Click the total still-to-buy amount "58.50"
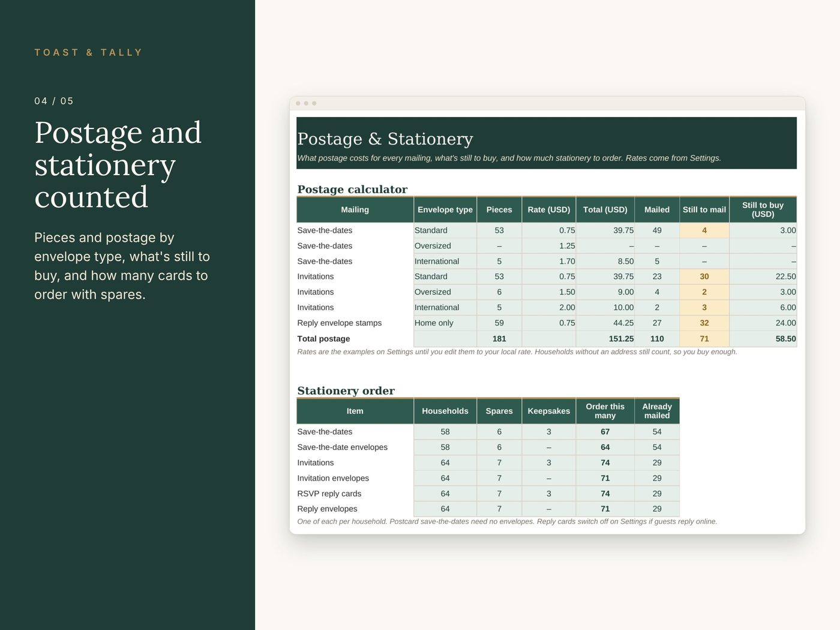The height and width of the screenshot is (630, 840). [x=763, y=338]
